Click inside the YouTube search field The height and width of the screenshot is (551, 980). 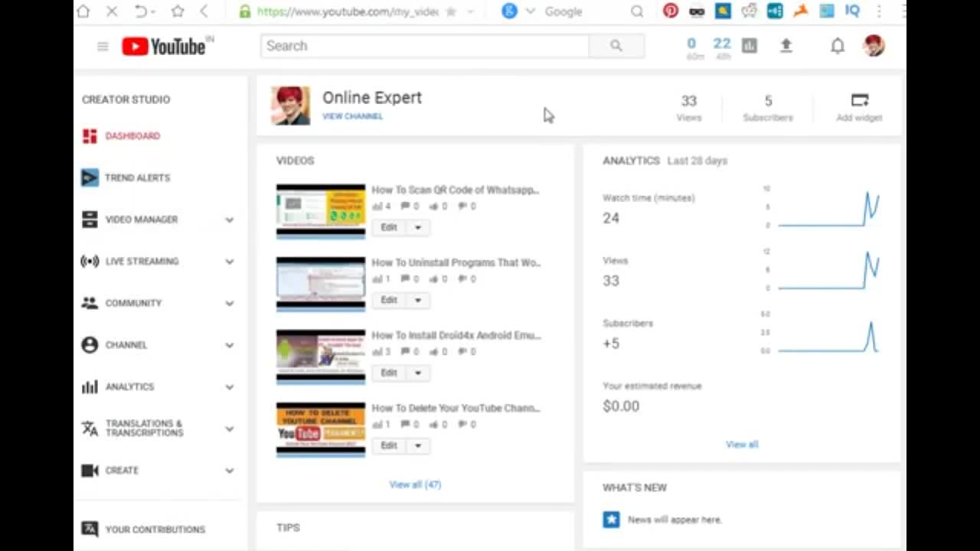pyautogui.click(x=425, y=46)
